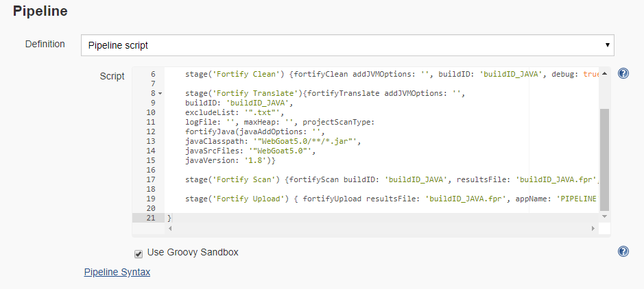
Task: Click the javaSrcFiles: '"WebGoat5.0"' line
Action: click(x=250, y=151)
